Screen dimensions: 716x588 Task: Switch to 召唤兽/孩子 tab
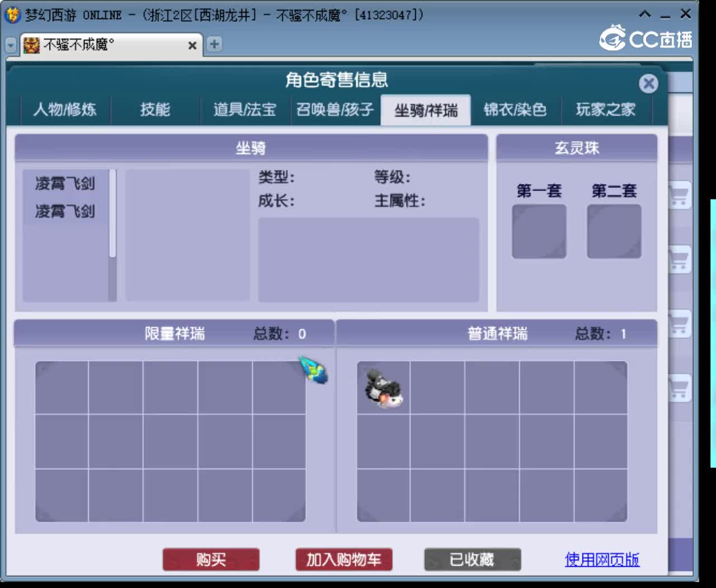tap(335, 109)
